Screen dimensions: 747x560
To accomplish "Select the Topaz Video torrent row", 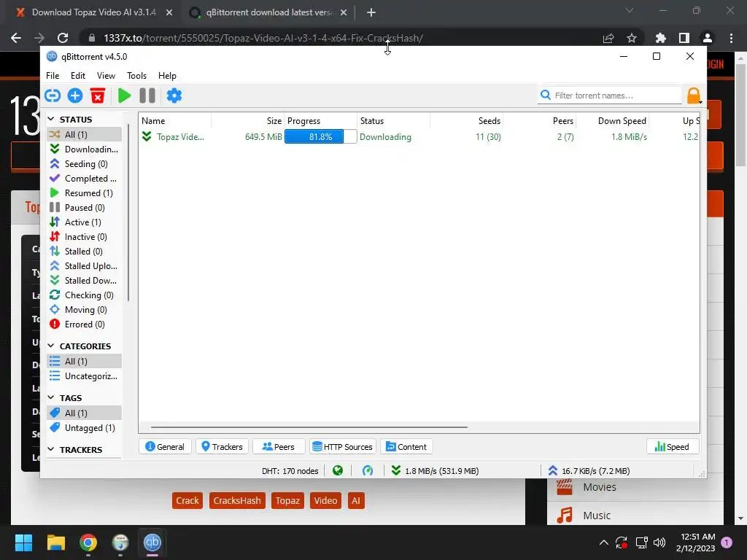I will [419, 137].
